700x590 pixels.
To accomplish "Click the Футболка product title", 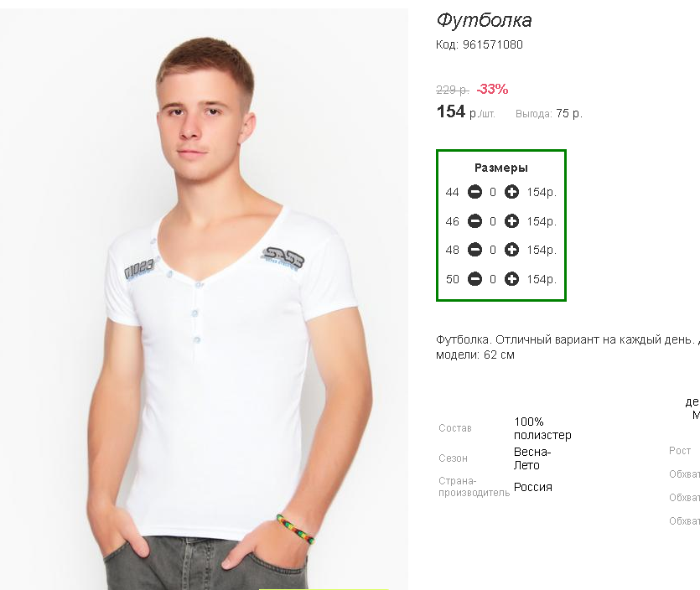I will point(484,20).
